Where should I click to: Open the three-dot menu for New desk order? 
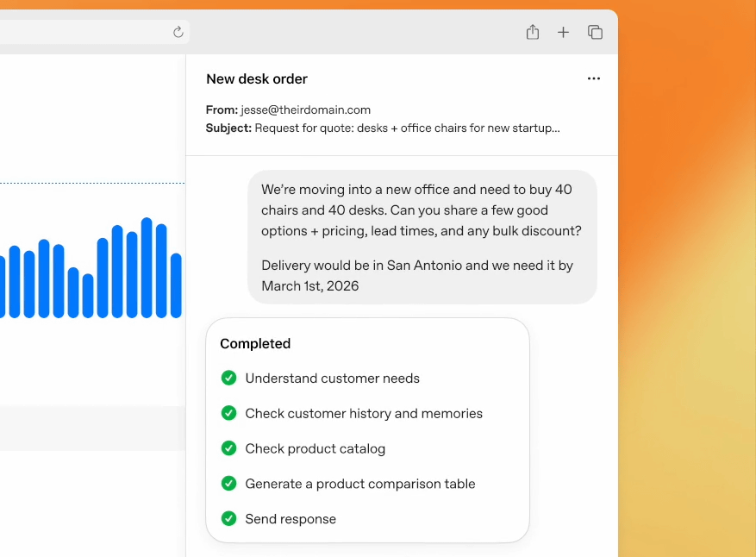(593, 78)
